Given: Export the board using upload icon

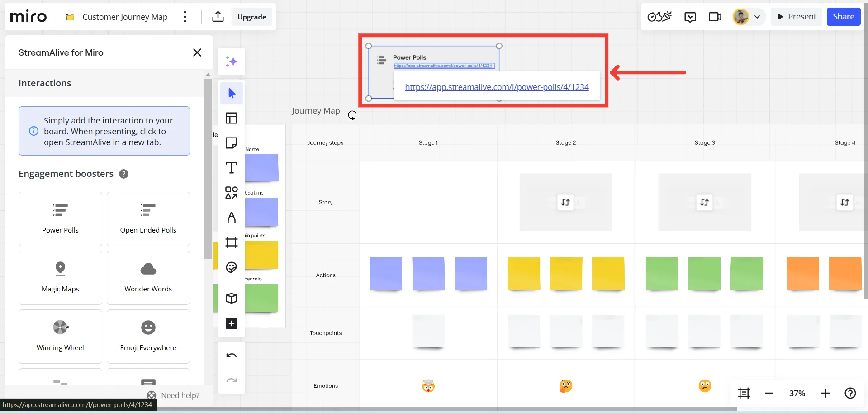Looking at the screenshot, I should pos(218,17).
